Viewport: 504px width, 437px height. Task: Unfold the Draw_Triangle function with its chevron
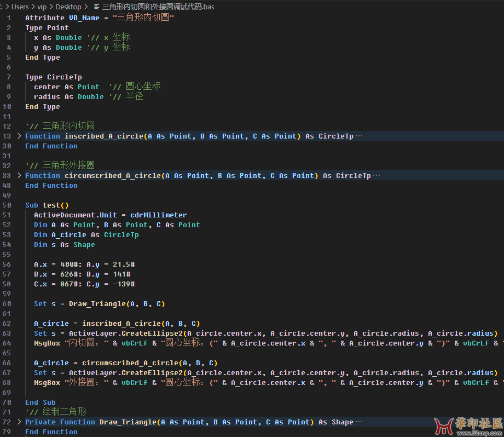point(20,422)
